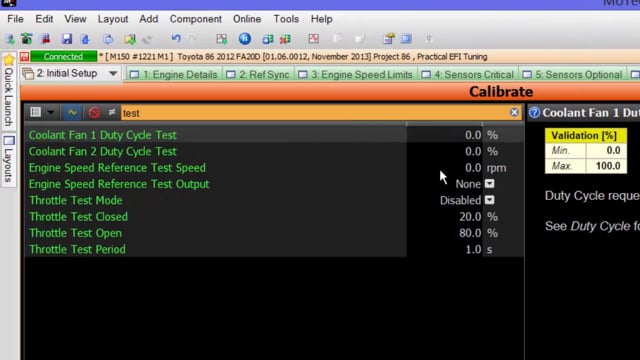This screenshot has width=640, height=360.
Task: Open the File menu
Action: click(15, 19)
